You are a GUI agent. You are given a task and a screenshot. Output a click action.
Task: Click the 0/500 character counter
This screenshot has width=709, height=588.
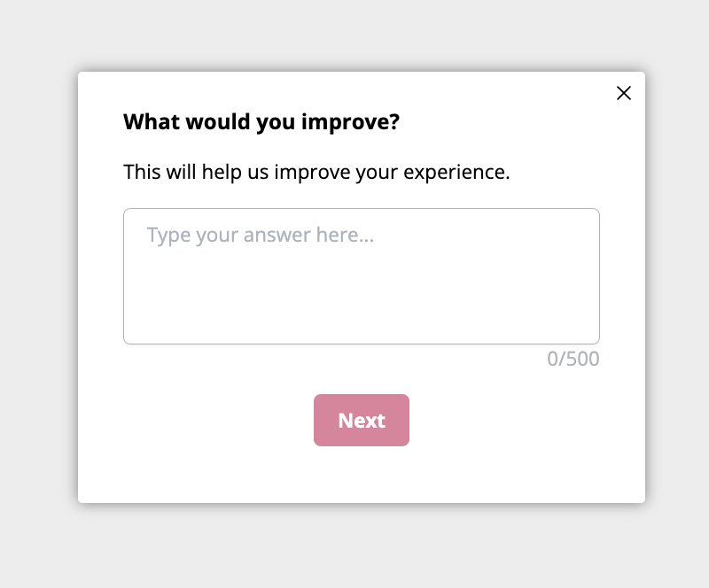[x=573, y=359]
